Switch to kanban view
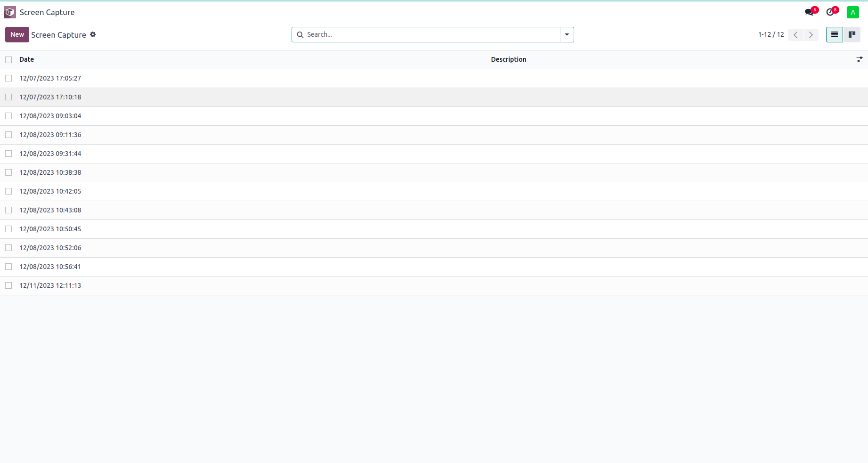868x463 pixels. [852, 34]
